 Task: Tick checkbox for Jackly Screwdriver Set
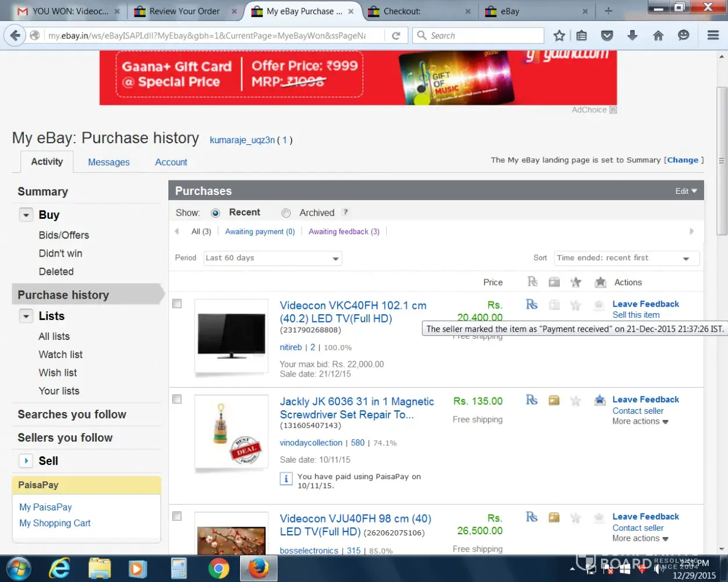[177, 399]
